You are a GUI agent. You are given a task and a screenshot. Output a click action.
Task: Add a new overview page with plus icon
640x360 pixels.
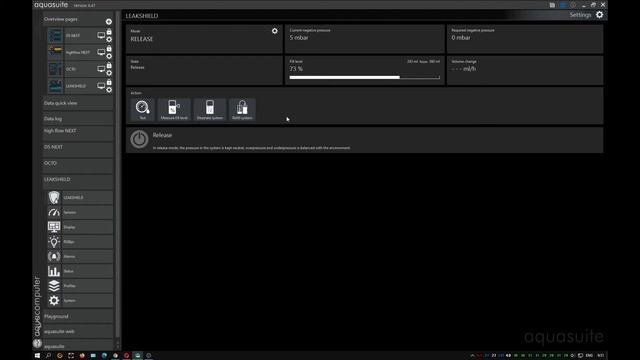[109, 21]
